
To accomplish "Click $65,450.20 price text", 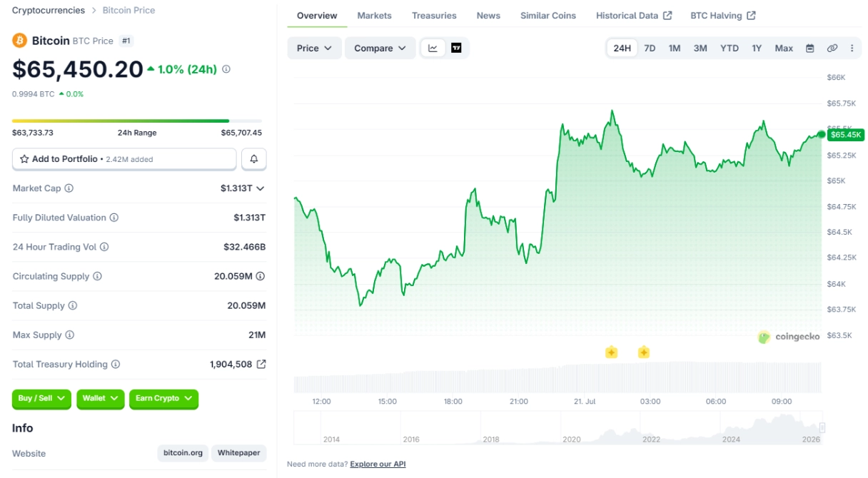I will point(78,69).
